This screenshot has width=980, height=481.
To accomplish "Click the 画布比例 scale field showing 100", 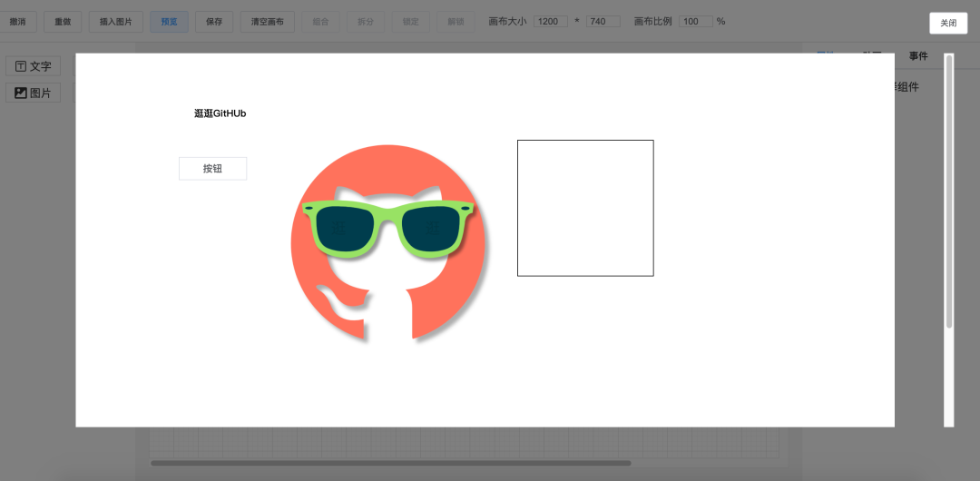I will point(696,21).
